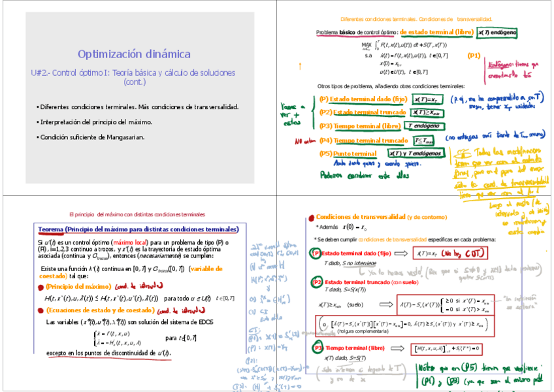Click the italic text "T dado, S no interviene"
554x392 pixels.
point(350,263)
